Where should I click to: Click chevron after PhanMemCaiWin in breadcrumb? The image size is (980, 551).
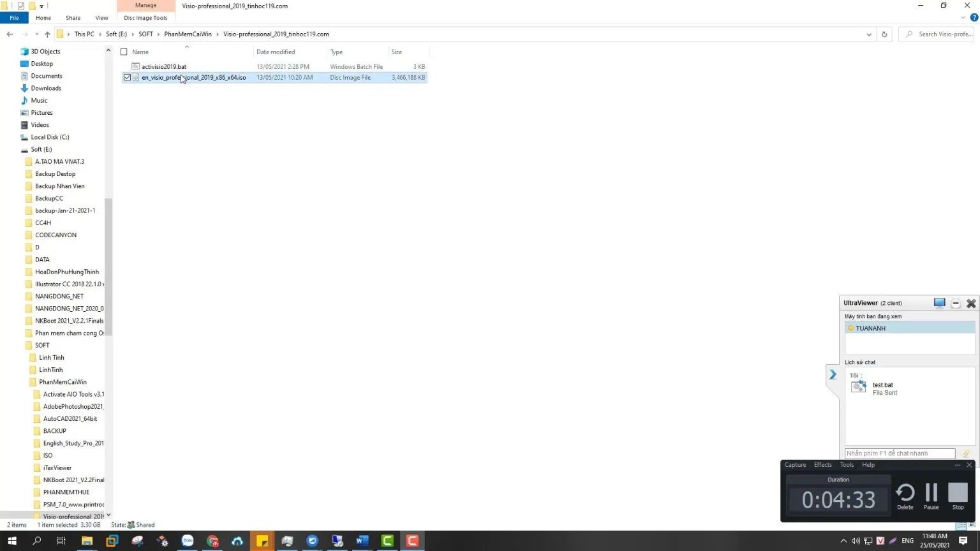coord(218,34)
